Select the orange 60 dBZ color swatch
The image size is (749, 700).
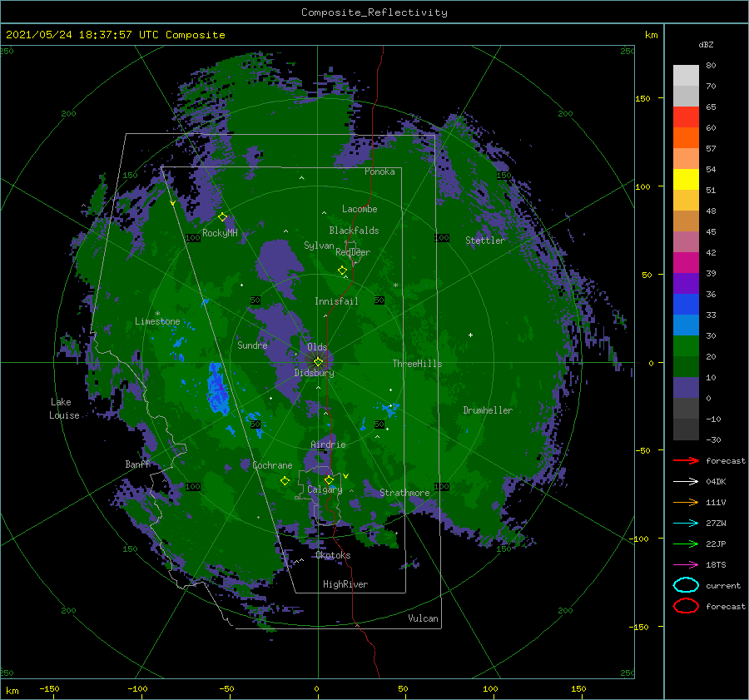(686, 137)
